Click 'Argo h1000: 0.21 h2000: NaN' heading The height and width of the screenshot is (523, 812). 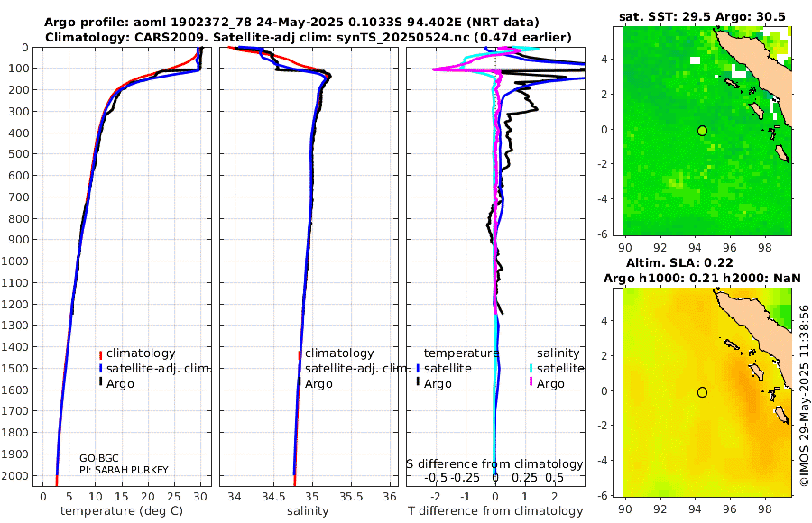click(x=702, y=278)
